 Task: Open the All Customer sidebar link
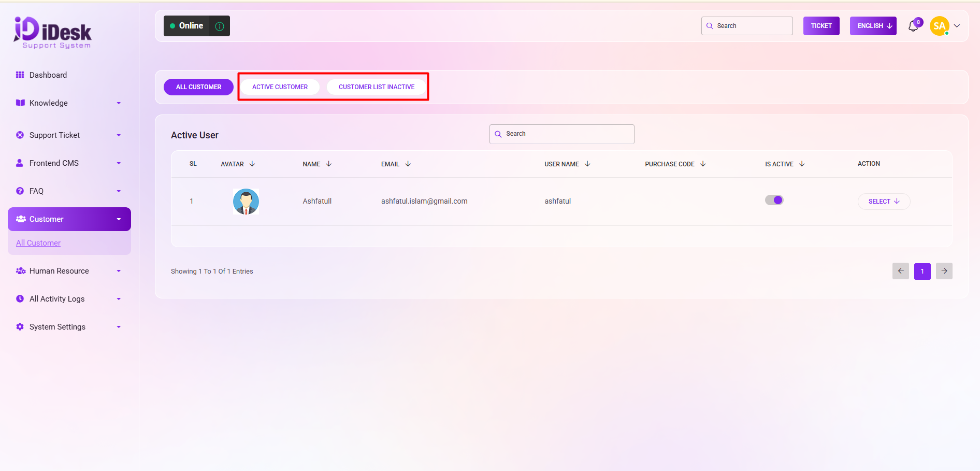[38, 243]
